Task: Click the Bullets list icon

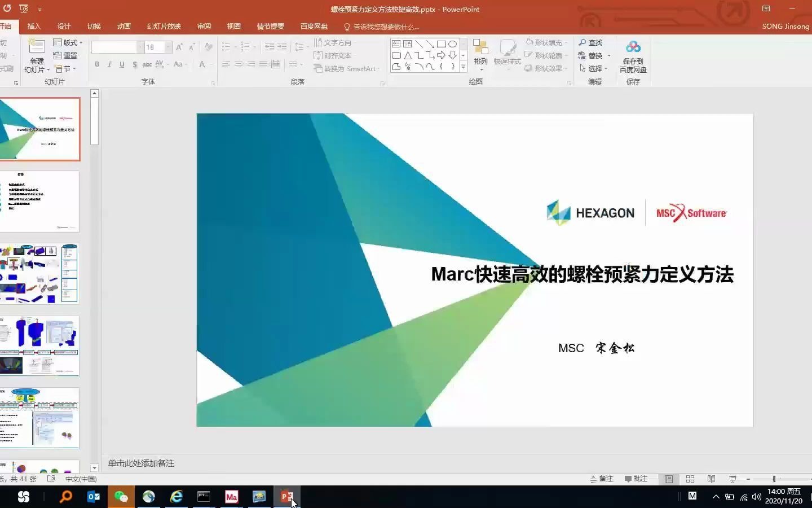Action: tap(227, 47)
